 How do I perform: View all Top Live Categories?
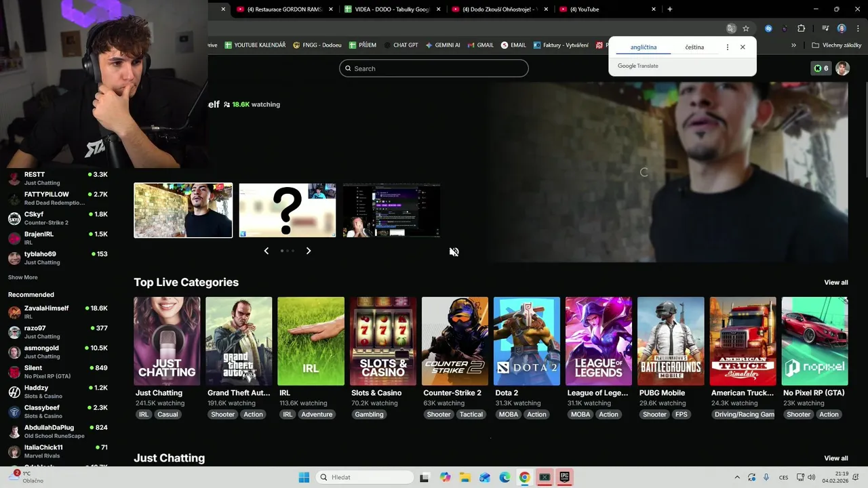pos(835,283)
